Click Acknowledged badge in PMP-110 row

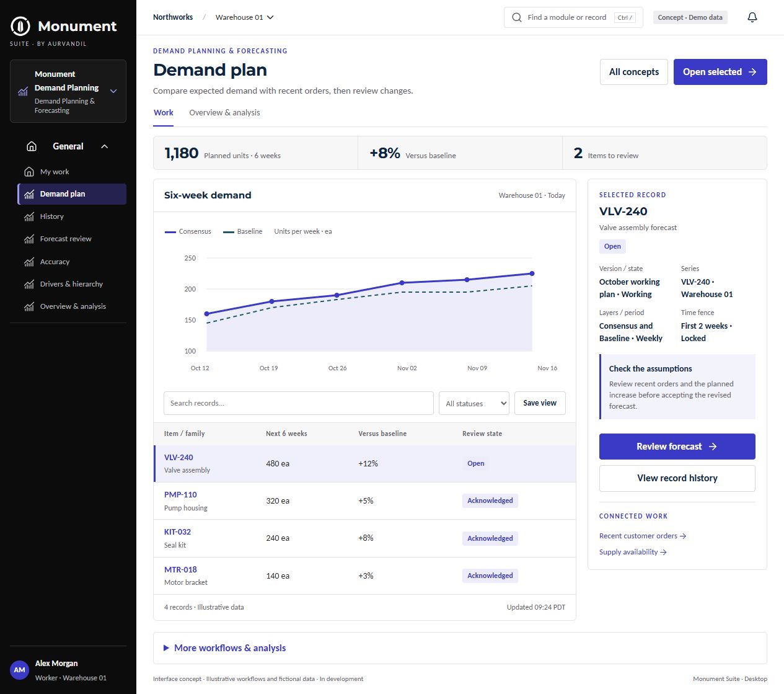[x=490, y=500]
